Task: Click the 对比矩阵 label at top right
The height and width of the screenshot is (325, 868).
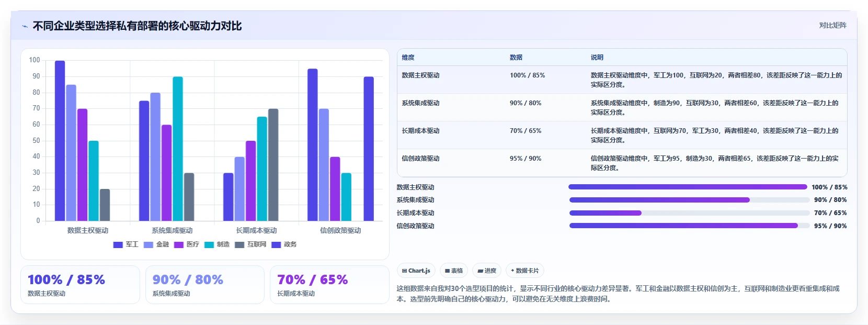Action: (832, 25)
